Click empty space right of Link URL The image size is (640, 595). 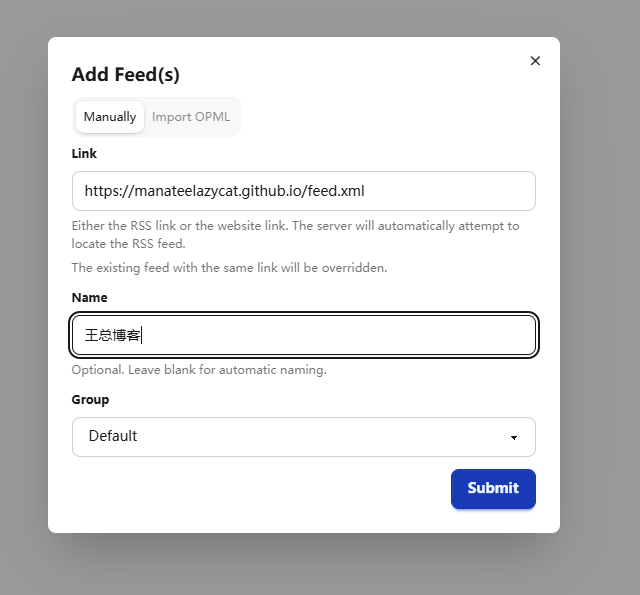click(x=449, y=191)
